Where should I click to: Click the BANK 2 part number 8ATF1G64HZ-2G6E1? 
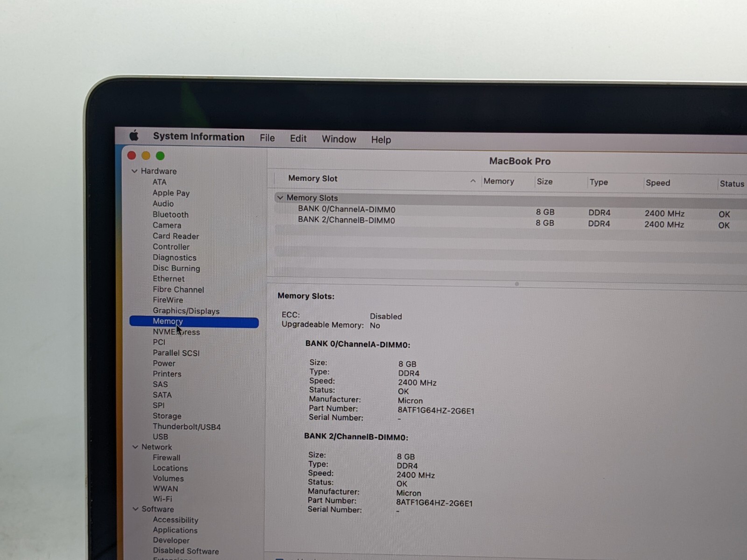[x=434, y=503]
